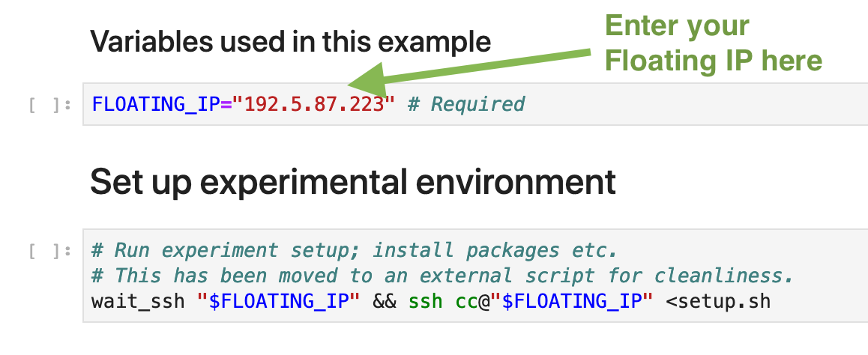Click the FLOATING_IP variable name in first cell
The width and height of the screenshot is (868, 355).
click(x=156, y=104)
